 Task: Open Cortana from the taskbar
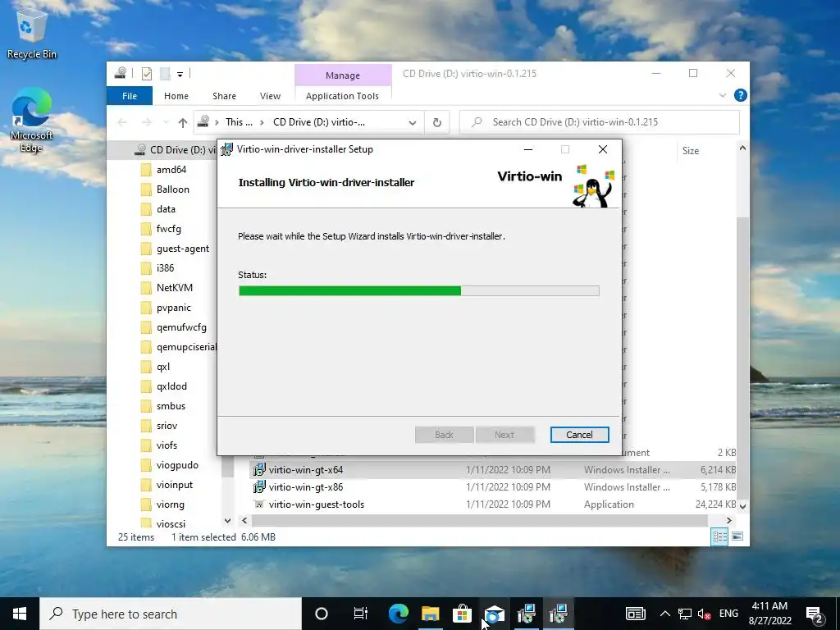pos(321,614)
